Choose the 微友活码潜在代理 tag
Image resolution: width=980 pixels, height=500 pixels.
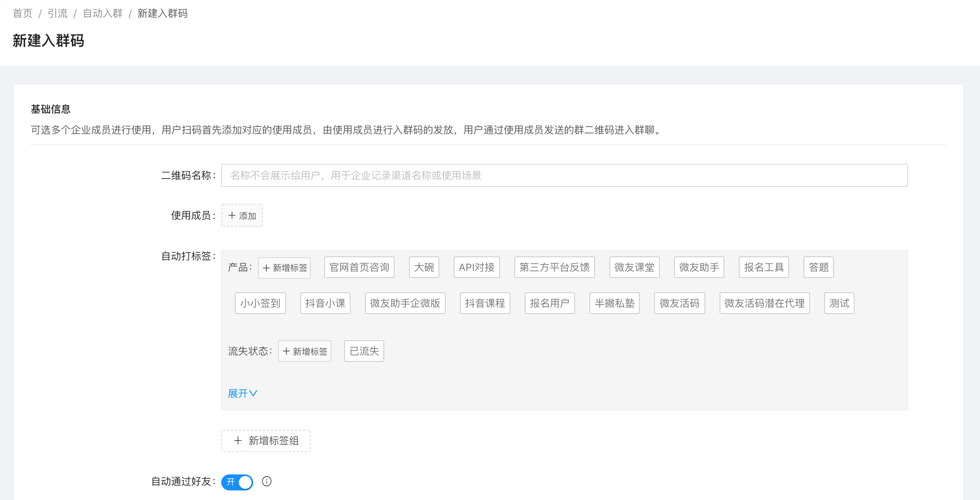765,303
